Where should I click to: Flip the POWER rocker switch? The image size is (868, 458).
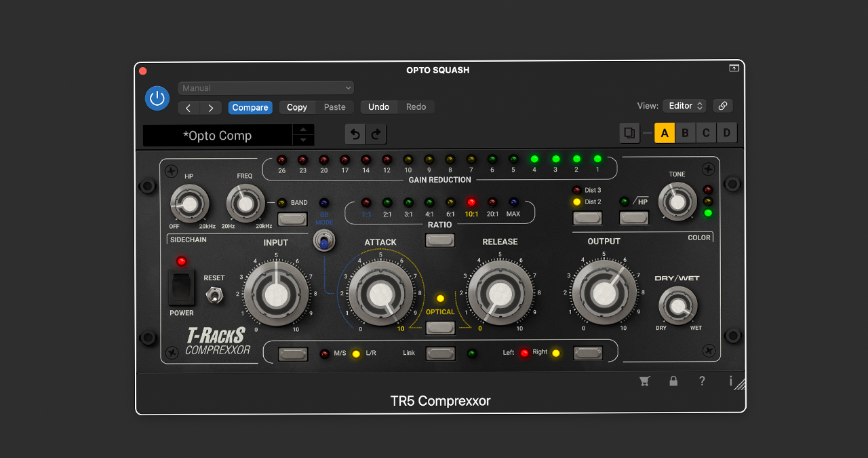click(181, 288)
